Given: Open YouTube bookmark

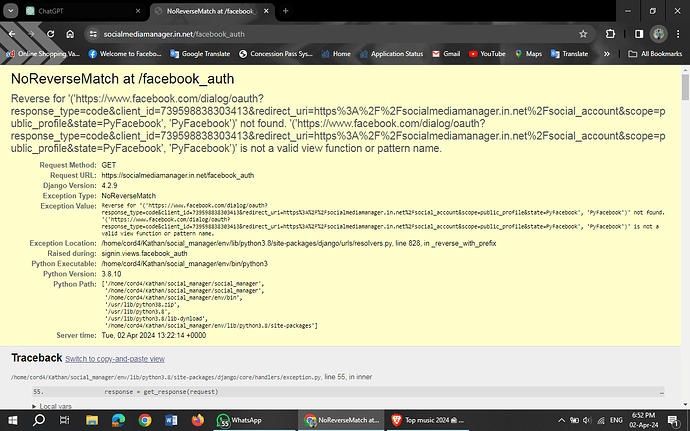Looking at the screenshot, I should [487, 54].
